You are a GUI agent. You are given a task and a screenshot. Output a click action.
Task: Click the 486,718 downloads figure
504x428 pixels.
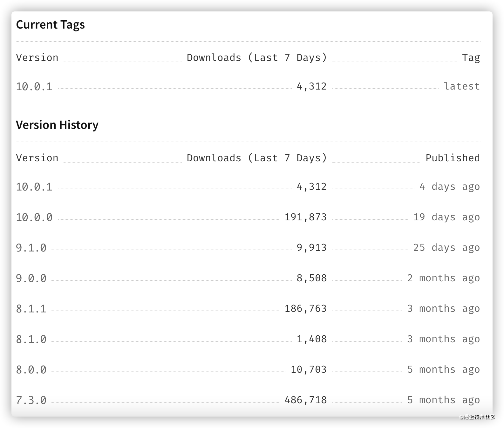click(305, 400)
